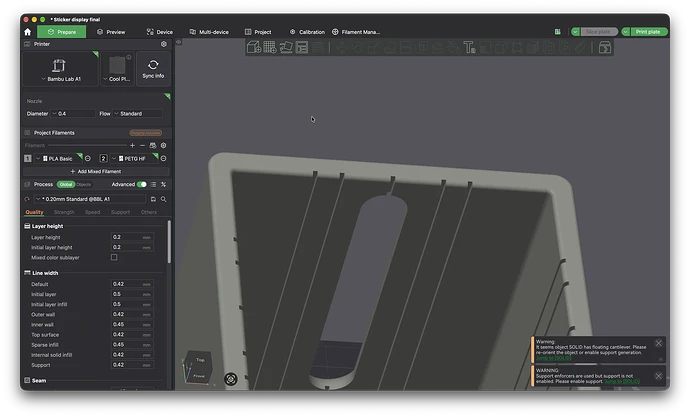Enable Mixed color sublayer checkbox
The width and height of the screenshot is (690, 417).
coord(114,257)
